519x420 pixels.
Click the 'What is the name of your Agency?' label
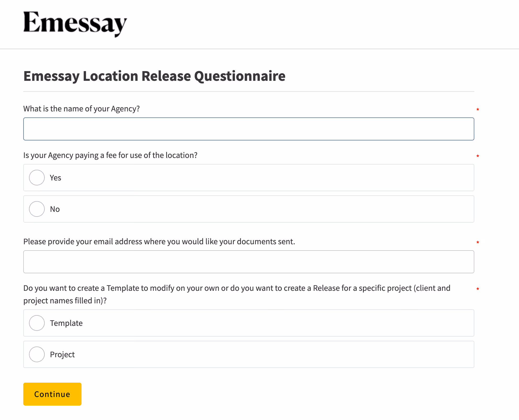[82, 109]
